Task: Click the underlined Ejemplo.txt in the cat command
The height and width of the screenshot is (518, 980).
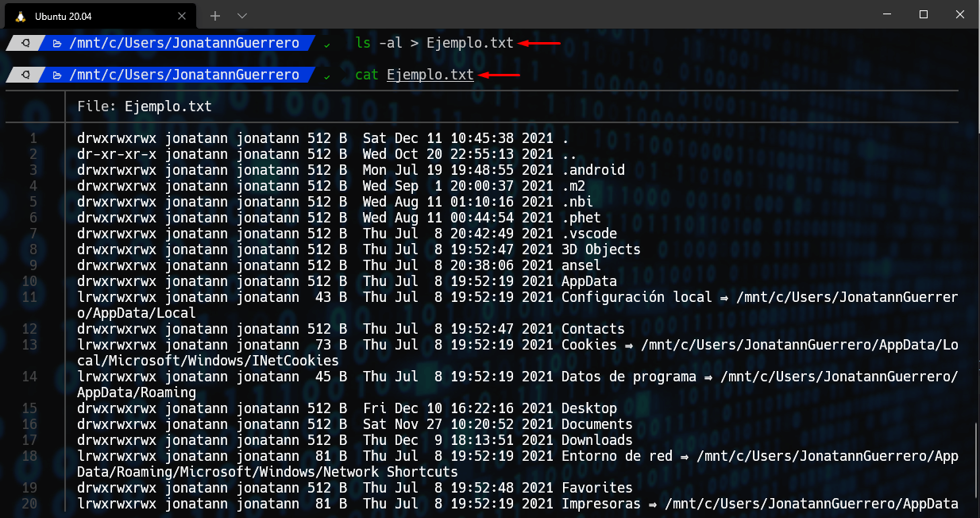Action: point(430,75)
